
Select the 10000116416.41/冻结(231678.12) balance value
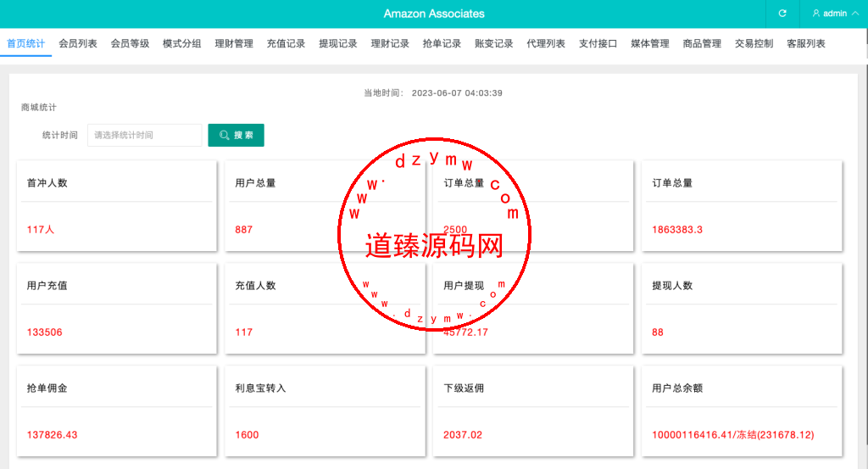(x=733, y=435)
